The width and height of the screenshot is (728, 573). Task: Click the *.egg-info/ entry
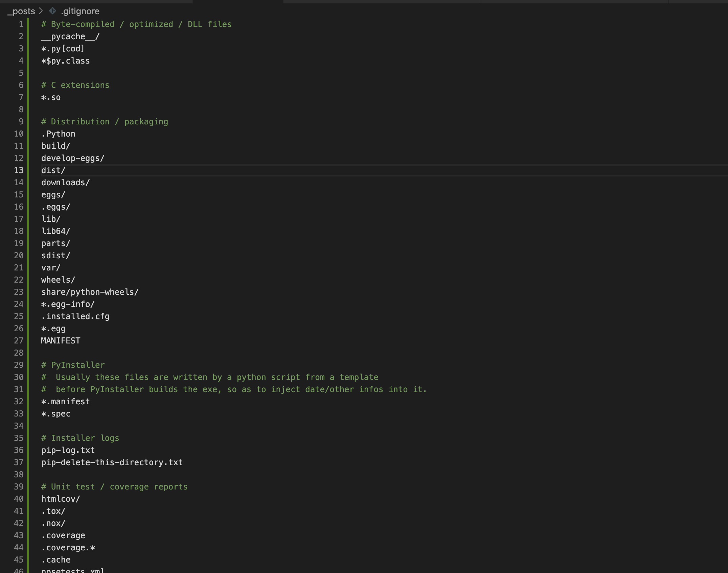pos(67,304)
